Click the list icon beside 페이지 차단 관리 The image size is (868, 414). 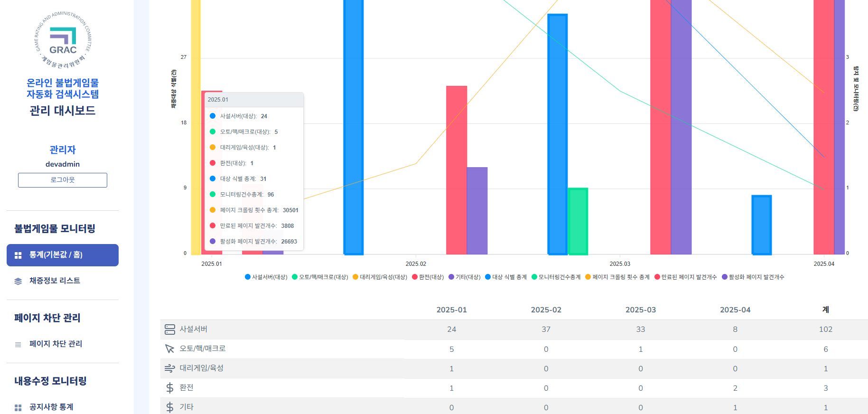[18, 344]
